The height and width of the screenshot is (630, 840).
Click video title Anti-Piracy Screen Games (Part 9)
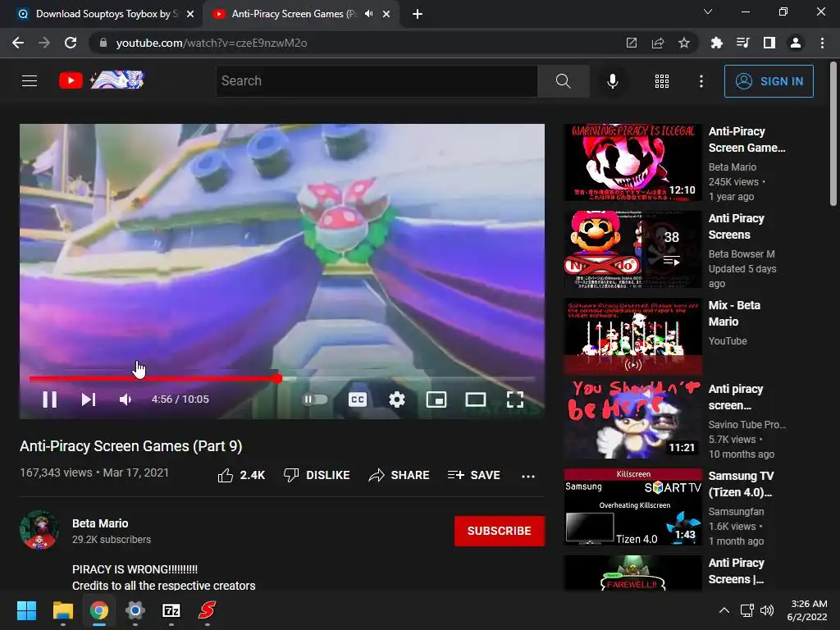131,446
